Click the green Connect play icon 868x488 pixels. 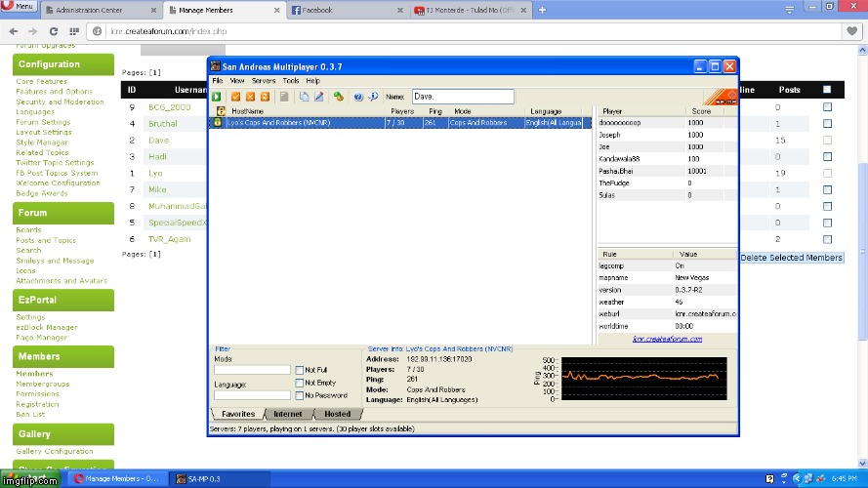218,97
